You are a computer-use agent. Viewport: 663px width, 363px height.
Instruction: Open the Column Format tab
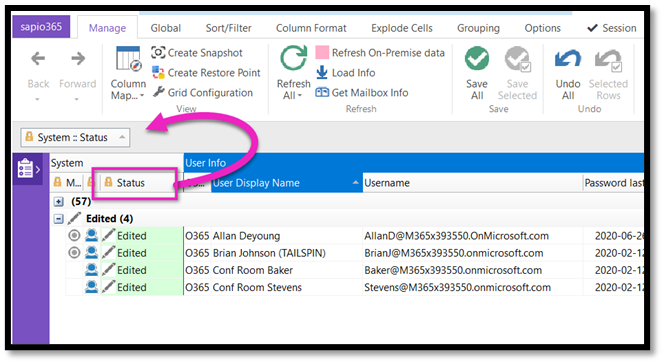click(311, 28)
